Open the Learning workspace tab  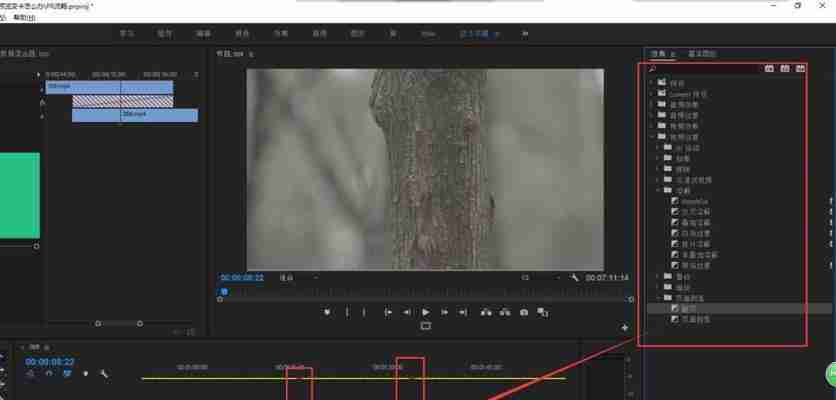[127, 34]
